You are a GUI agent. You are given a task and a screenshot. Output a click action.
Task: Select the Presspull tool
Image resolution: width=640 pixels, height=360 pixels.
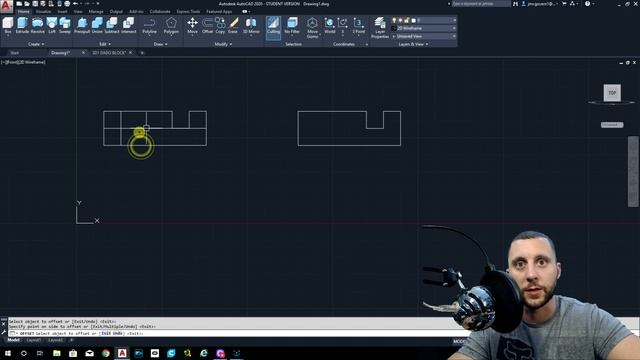82,25
